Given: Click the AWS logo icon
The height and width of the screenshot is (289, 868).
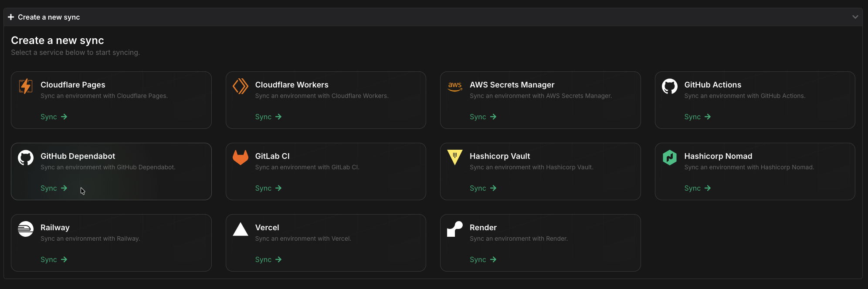Looking at the screenshot, I should click(455, 86).
